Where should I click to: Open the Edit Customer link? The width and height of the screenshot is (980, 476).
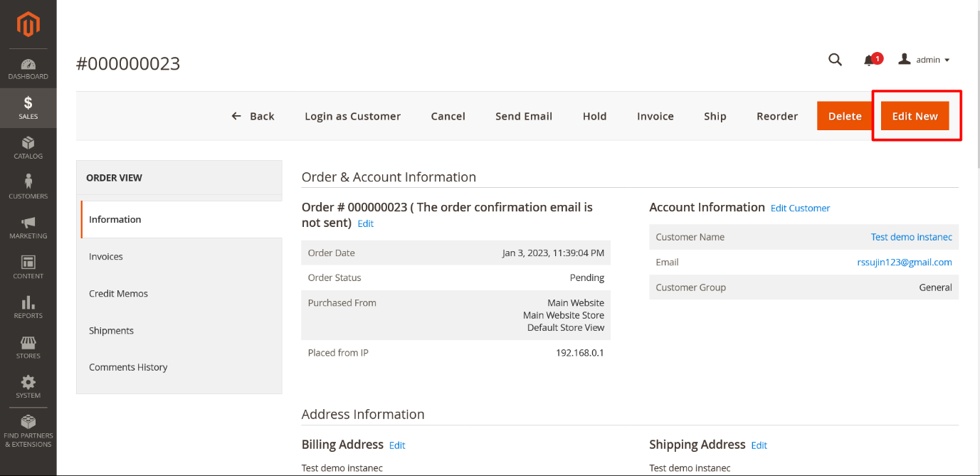(x=800, y=208)
